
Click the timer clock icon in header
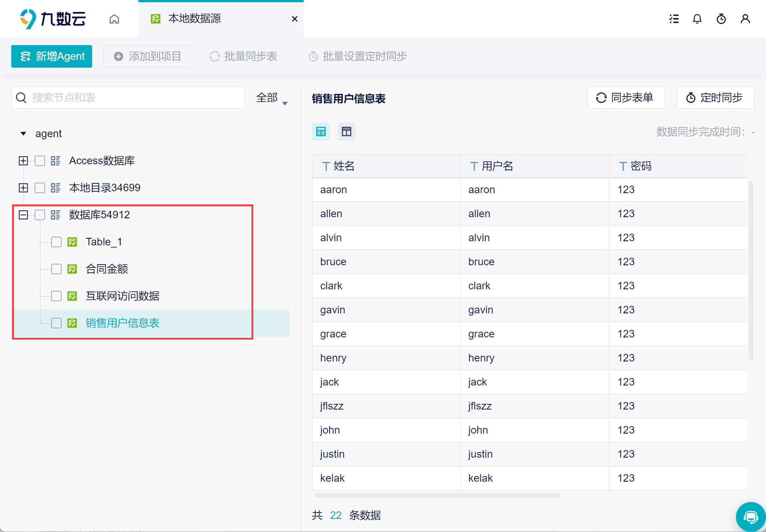[x=721, y=19]
